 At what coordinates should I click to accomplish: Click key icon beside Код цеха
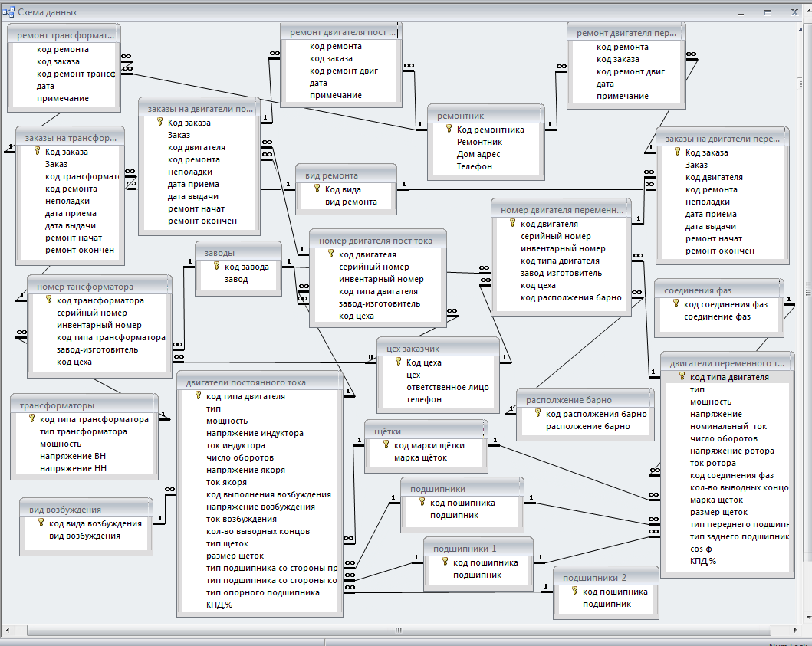pos(398,362)
